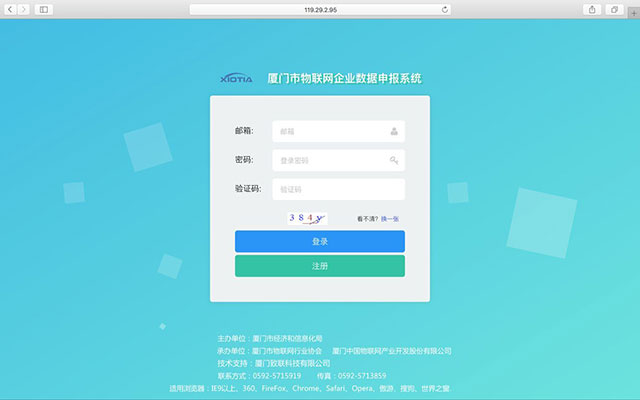
Task: Reload the page from address bar
Action: pyautogui.click(x=444, y=9)
